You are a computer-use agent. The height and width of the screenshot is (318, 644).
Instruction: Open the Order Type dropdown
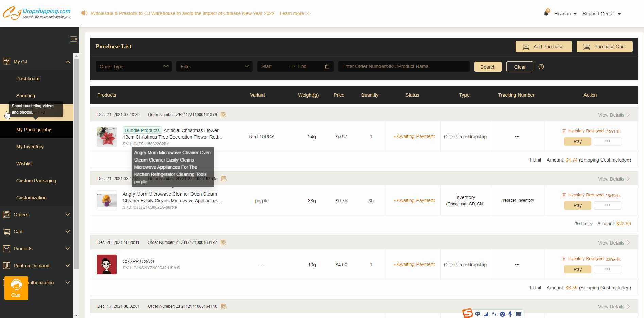133,67
